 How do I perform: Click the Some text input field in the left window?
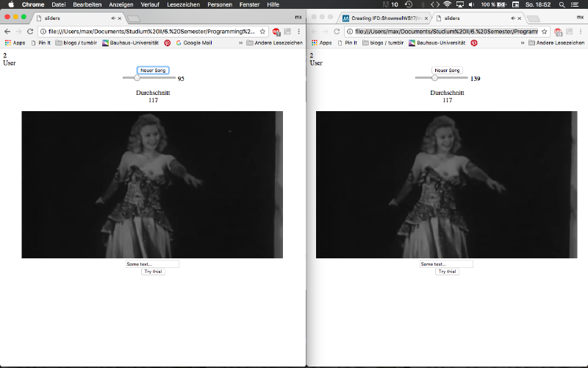click(x=152, y=263)
